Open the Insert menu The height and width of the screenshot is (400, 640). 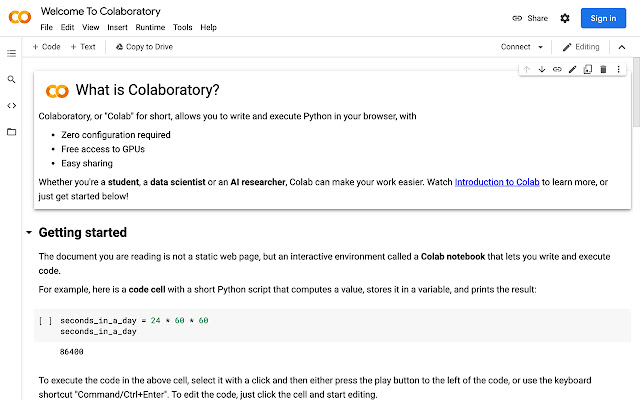pyautogui.click(x=118, y=27)
